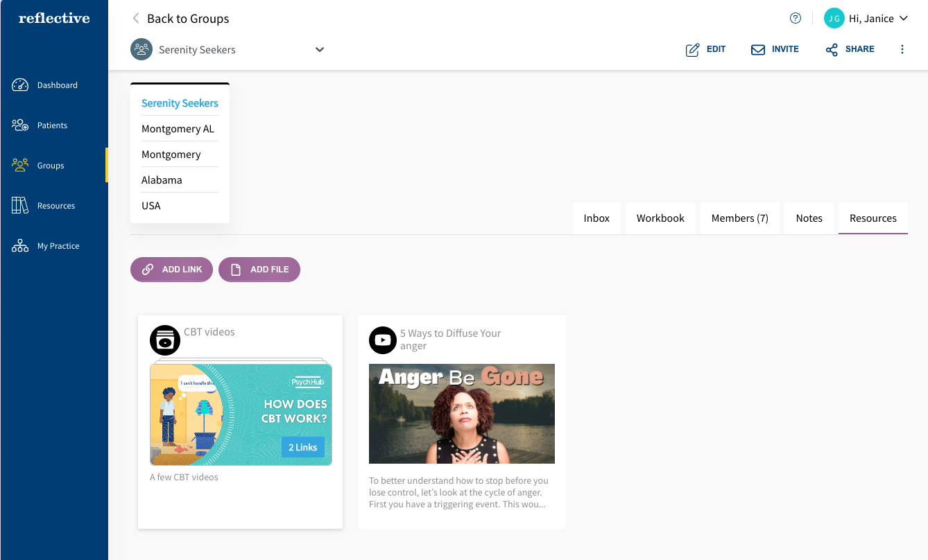
Task: Click the Patients icon in sidebar
Action: coord(20,125)
